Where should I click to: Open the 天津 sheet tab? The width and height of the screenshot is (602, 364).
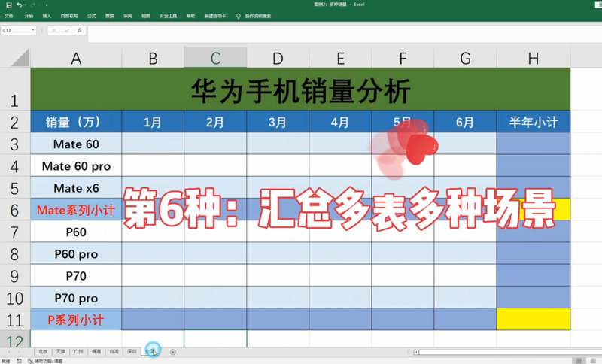pyautogui.click(x=61, y=351)
